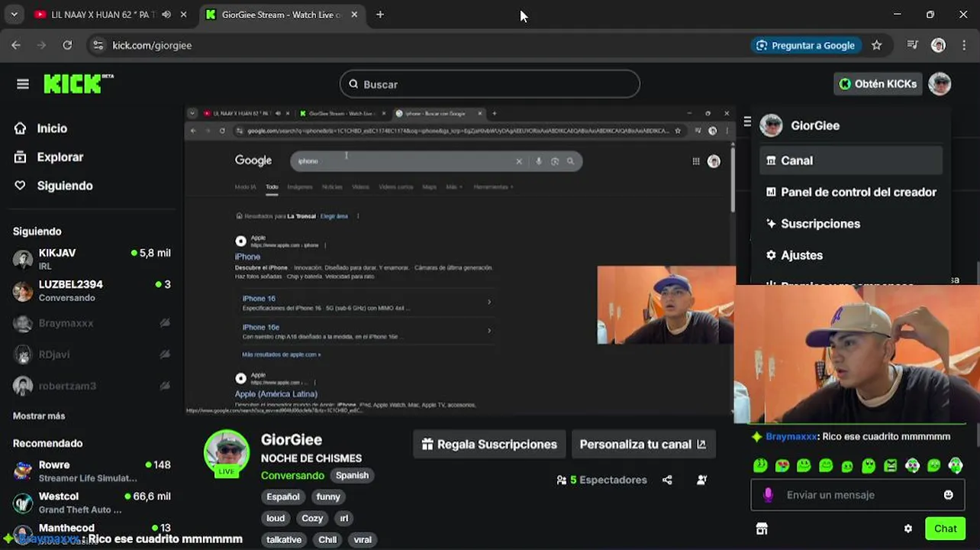Click the user follow icon beside share
Image resolution: width=980 pixels, height=550 pixels.
(x=701, y=480)
